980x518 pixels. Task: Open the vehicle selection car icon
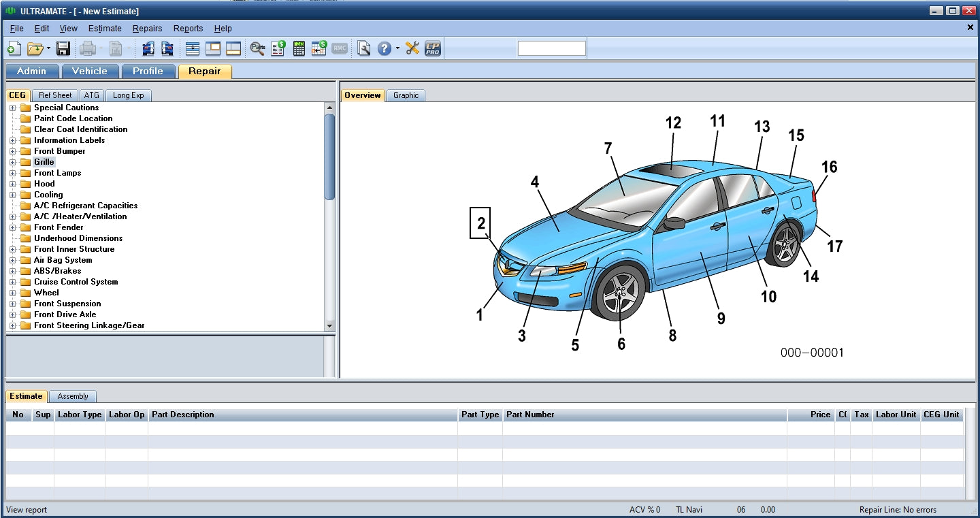[x=149, y=48]
